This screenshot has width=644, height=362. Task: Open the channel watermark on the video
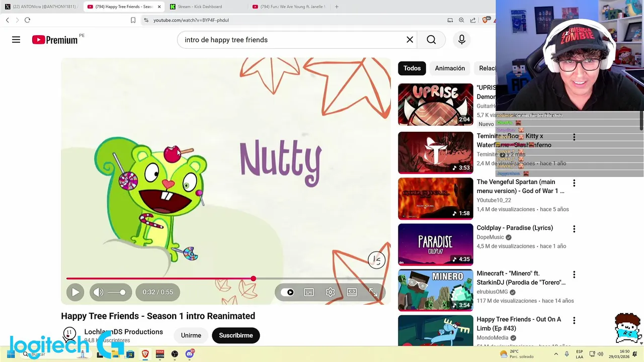coord(376,260)
